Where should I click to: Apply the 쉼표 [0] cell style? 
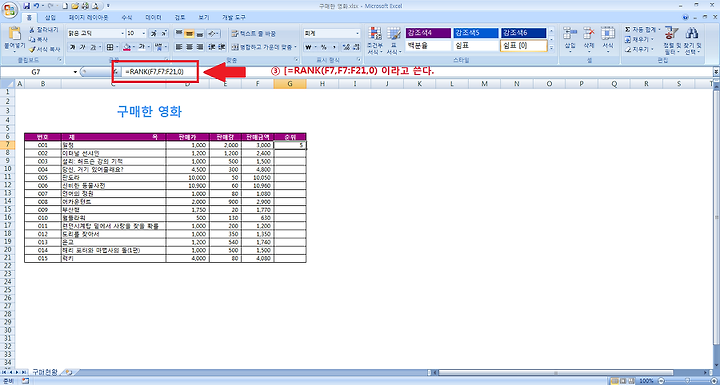point(523,46)
